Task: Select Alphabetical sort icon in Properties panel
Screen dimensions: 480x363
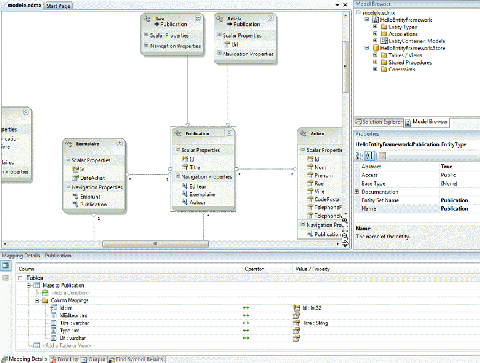Action: click(x=369, y=155)
